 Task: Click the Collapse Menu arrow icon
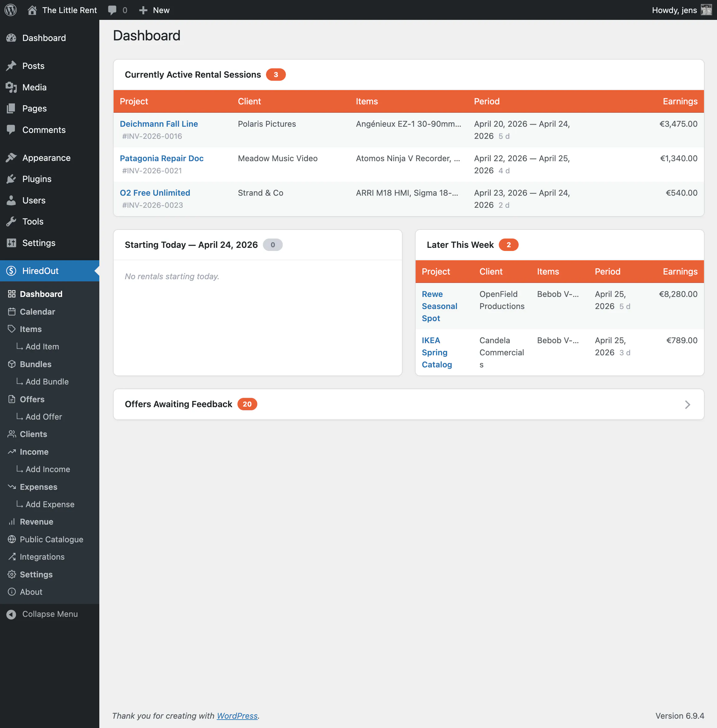click(11, 614)
